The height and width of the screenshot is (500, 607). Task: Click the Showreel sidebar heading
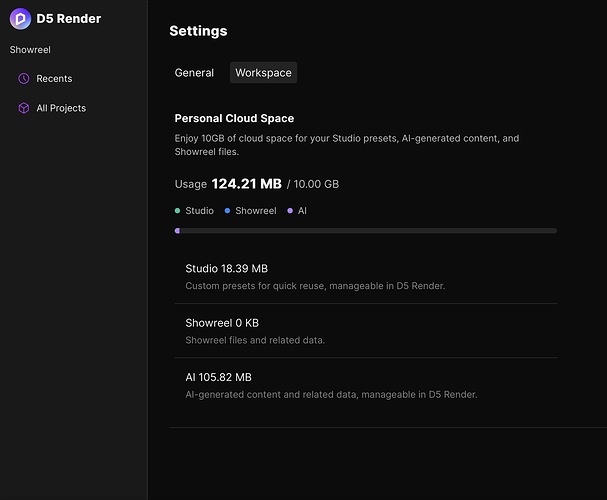tap(30, 50)
